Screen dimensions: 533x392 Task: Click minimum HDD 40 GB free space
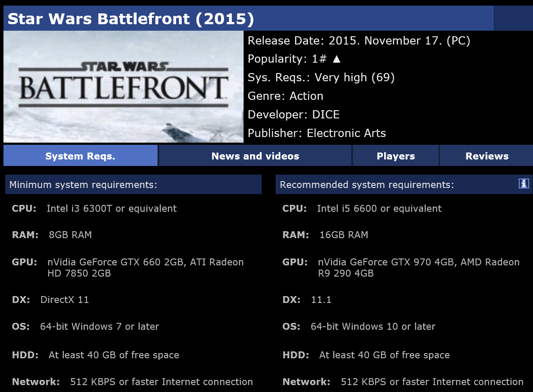[x=114, y=355]
